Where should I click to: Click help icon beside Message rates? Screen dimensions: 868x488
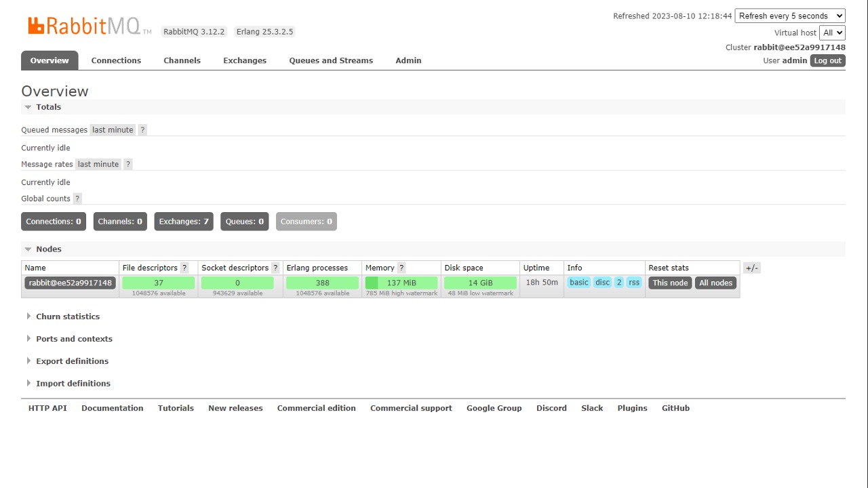(x=128, y=165)
